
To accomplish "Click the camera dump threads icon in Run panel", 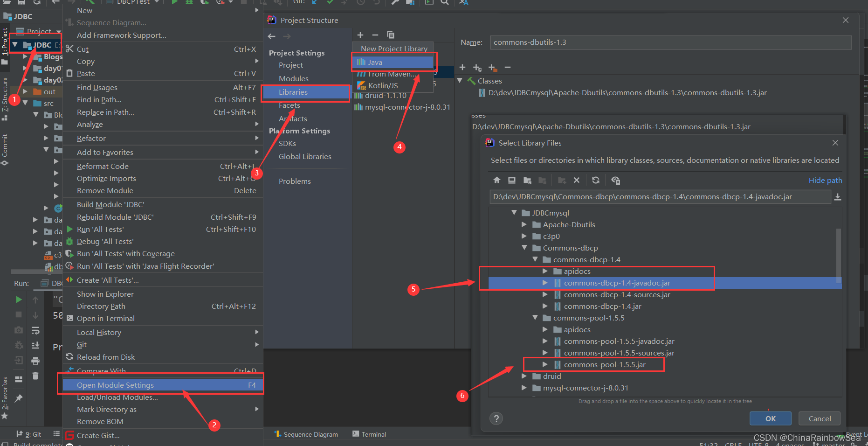I will [x=19, y=330].
